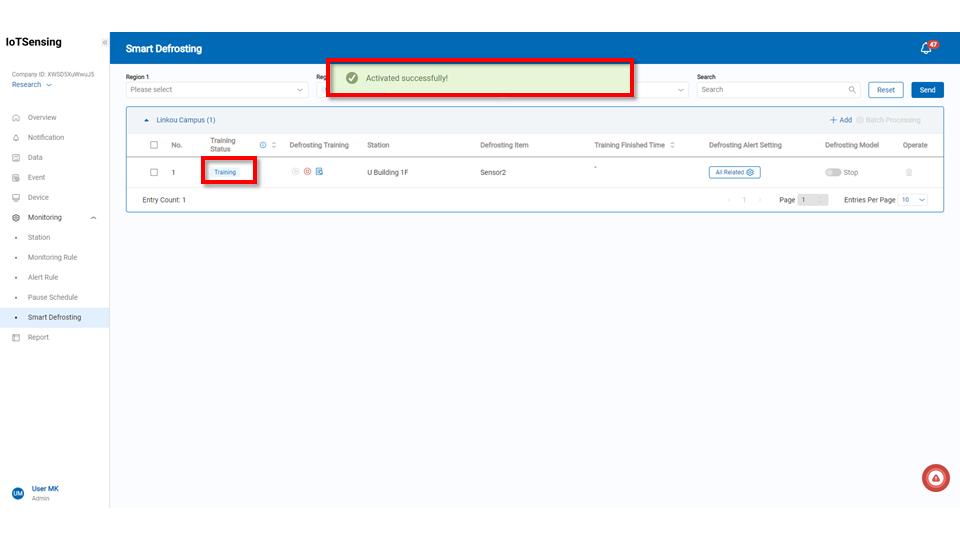Click the magnifier icon in Search box
Screen dimensions: 960x540
(852, 90)
